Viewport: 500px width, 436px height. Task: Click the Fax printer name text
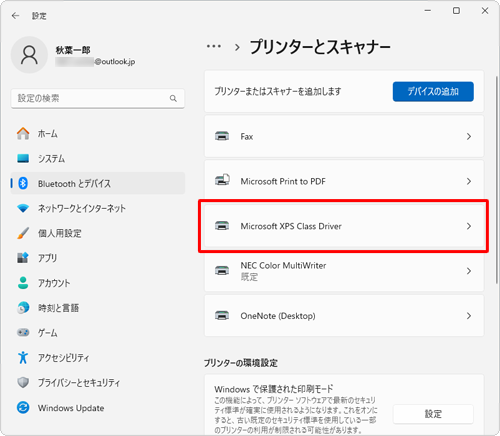point(247,136)
